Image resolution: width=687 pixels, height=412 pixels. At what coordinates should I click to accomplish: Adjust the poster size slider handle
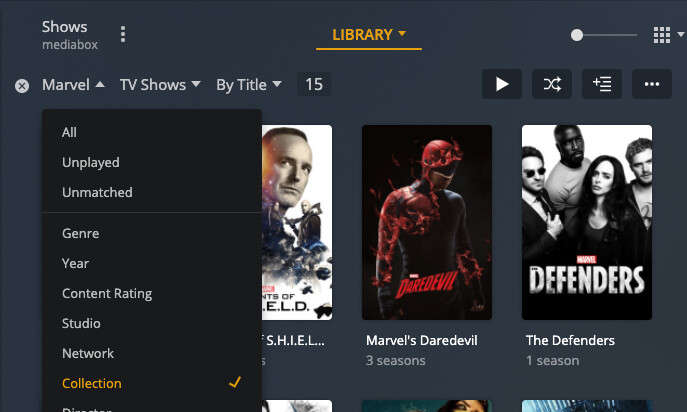click(x=577, y=35)
